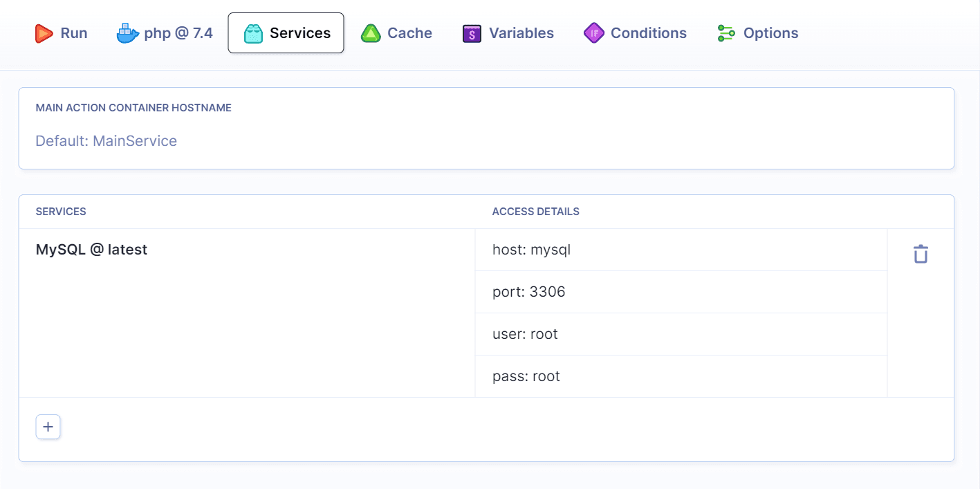Add a new service with the plus button

[x=48, y=427]
